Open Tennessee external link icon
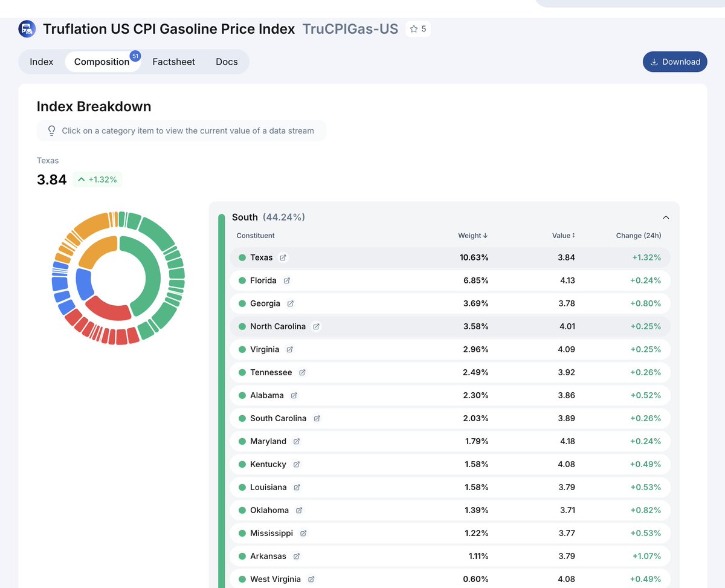 (x=302, y=372)
